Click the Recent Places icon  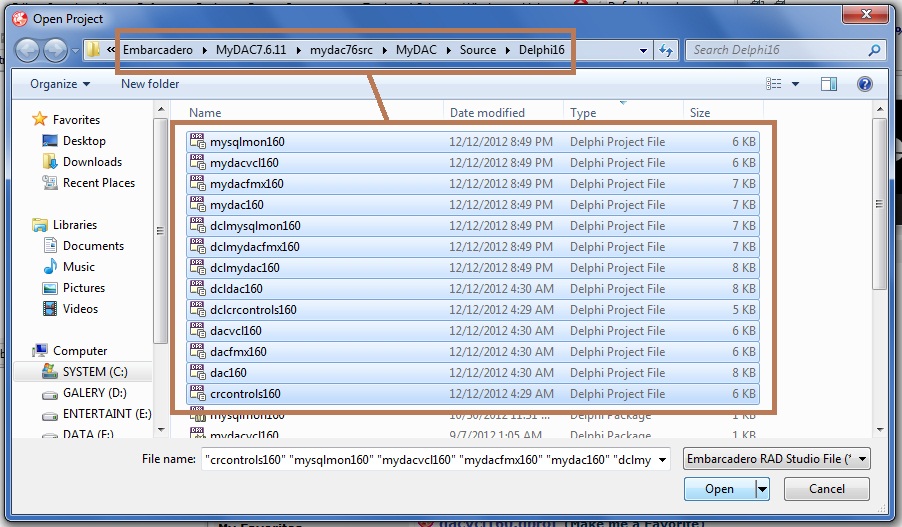pos(50,182)
